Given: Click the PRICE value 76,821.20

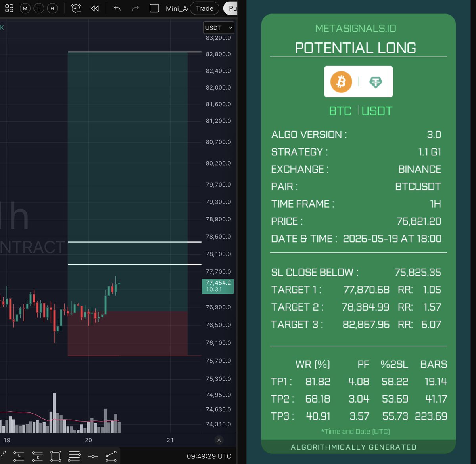Looking at the screenshot, I should (419, 221).
